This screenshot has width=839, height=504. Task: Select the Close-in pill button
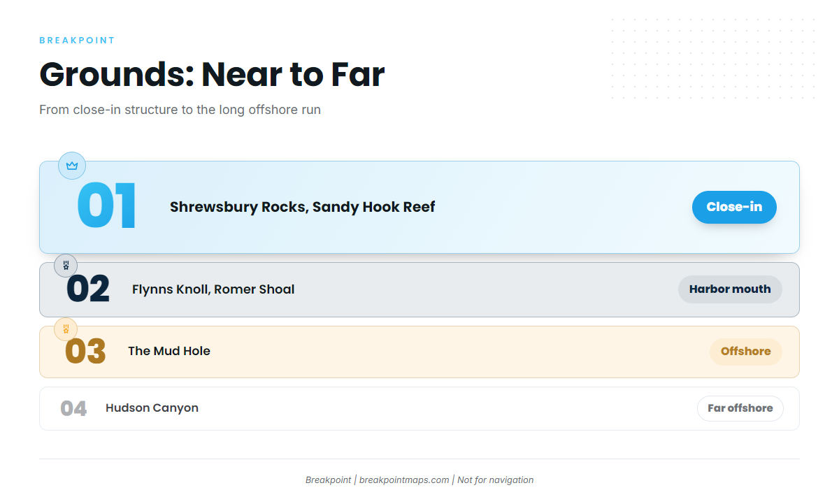click(x=734, y=207)
